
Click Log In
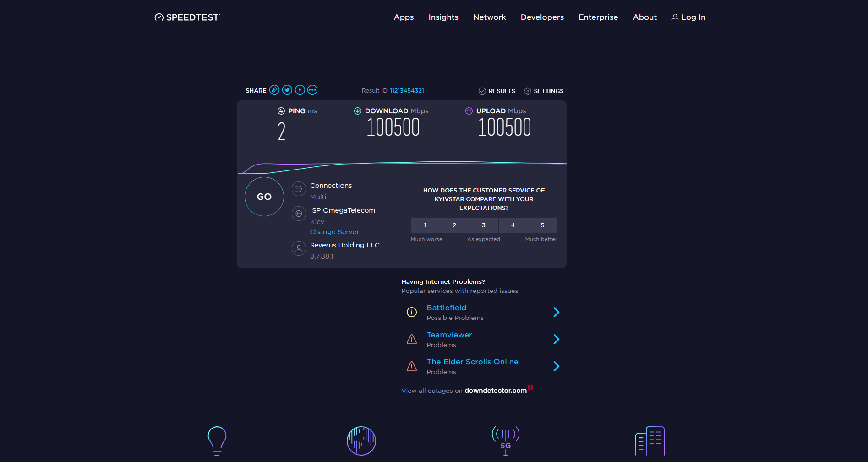tap(693, 17)
